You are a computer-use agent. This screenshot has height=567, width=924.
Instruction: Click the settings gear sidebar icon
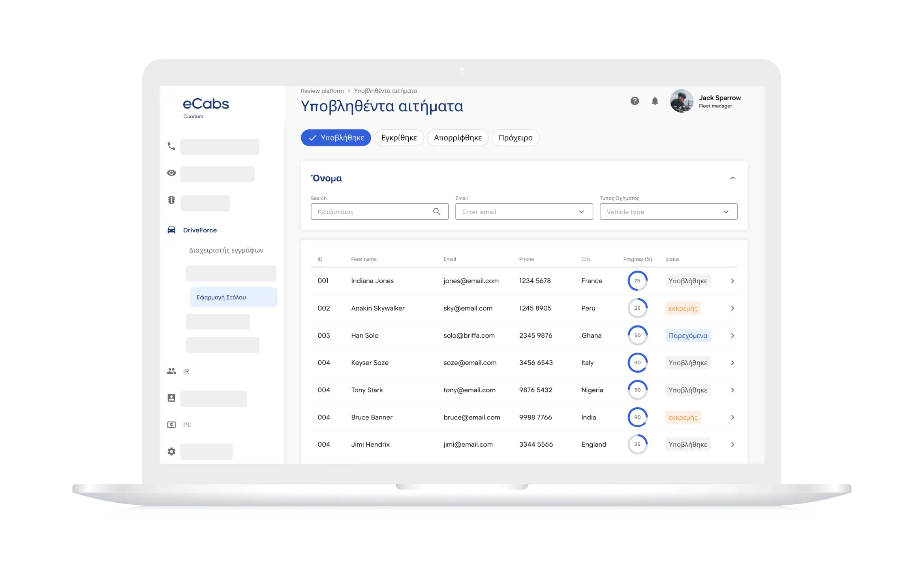[x=171, y=451]
